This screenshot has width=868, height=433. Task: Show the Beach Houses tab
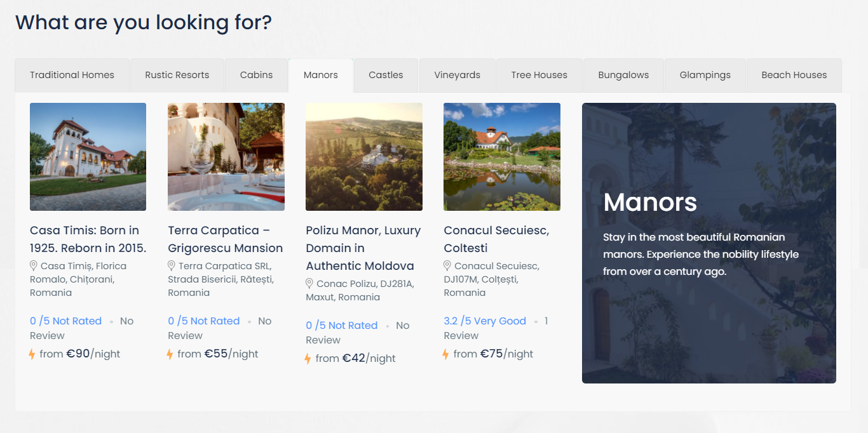(794, 75)
